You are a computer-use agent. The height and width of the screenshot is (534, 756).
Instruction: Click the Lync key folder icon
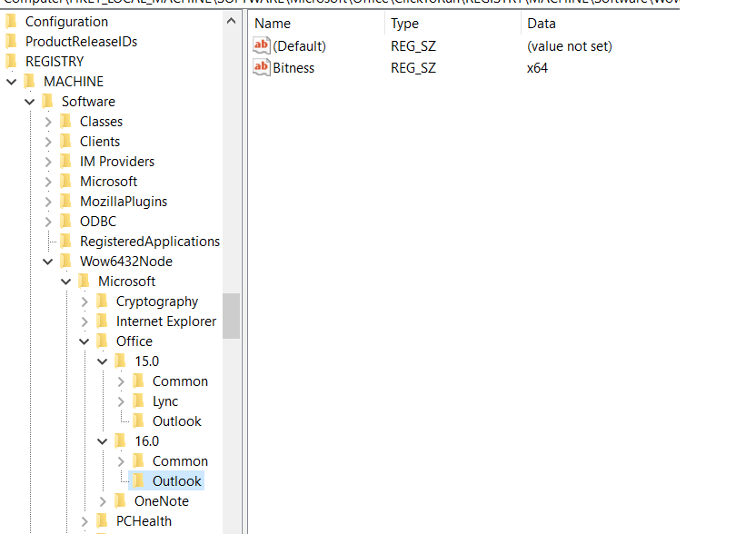pyautogui.click(x=139, y=401)
